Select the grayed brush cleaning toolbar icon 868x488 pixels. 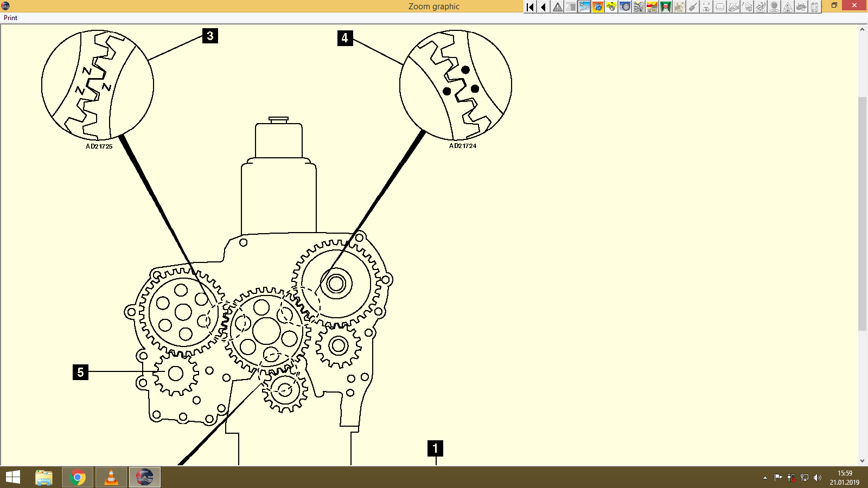tap(692, 7)
